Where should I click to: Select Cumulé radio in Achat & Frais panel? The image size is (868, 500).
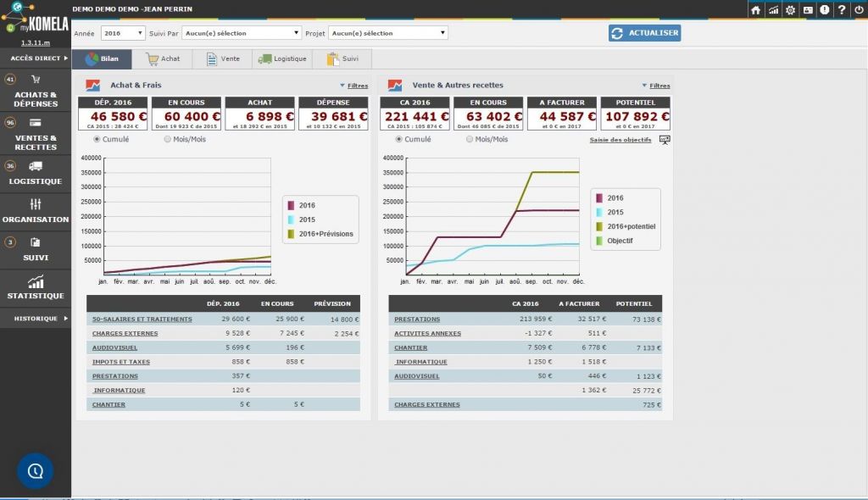coord(97,139)
